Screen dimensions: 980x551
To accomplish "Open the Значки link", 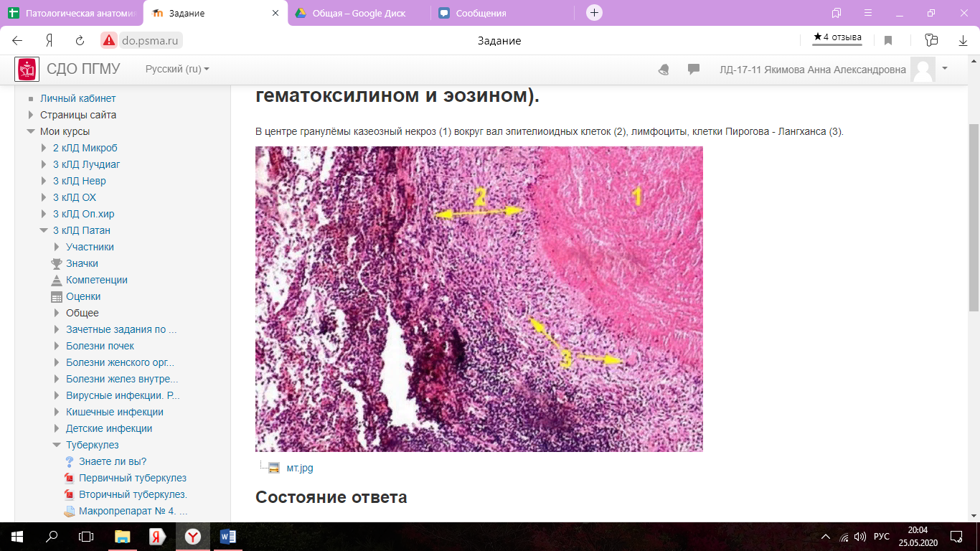I will coord(82,263).
